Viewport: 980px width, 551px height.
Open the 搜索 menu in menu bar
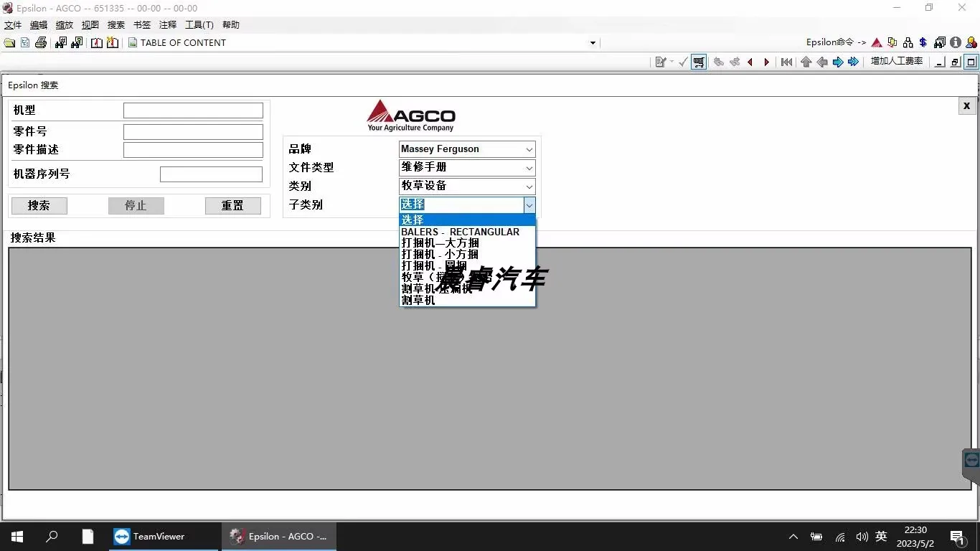116,25
